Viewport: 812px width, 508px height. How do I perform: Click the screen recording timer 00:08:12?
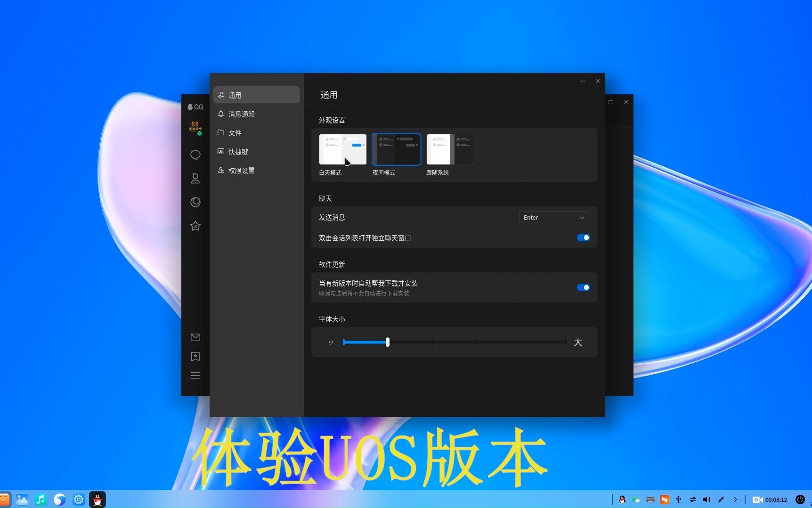(x=770, y=500)
